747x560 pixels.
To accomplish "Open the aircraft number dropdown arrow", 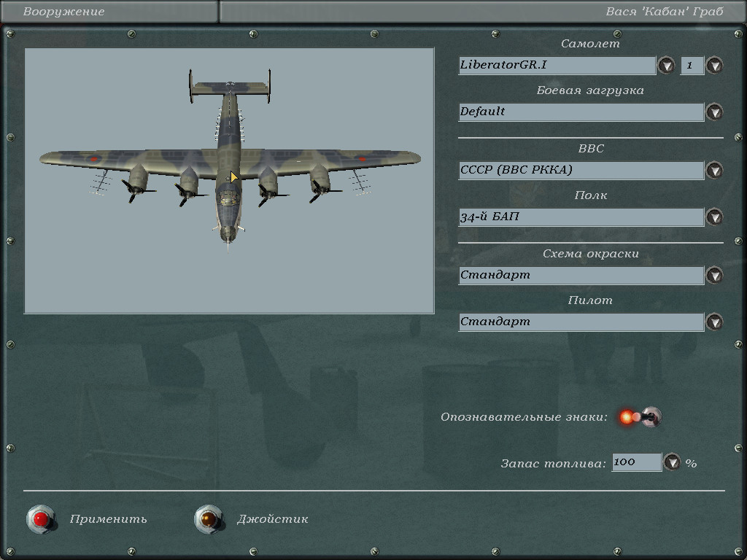I will (714, 65).
